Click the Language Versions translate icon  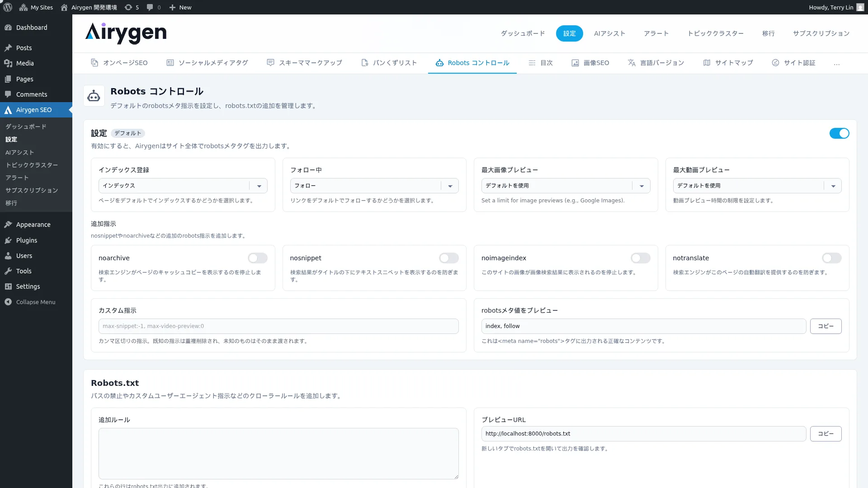pyautogui.click(x=632, y=63)
